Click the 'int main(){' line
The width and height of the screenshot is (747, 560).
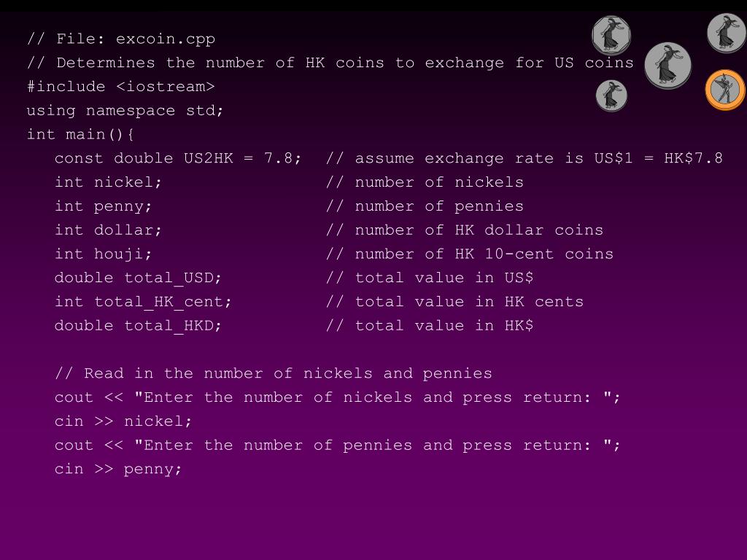[x=80, y=134]
